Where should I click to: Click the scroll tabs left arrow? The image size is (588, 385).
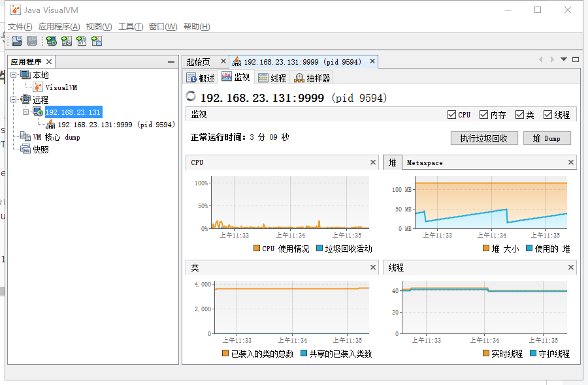(x=541, y=59)
